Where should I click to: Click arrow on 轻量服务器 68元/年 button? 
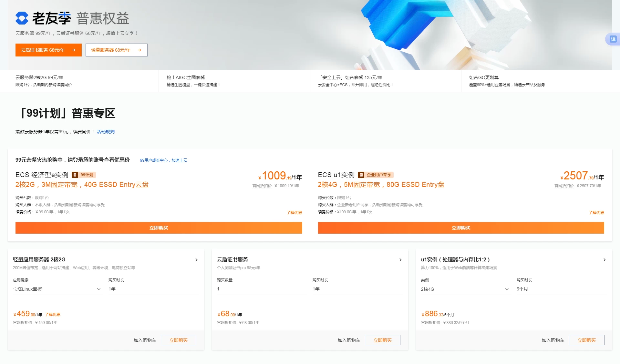[139, 50]
